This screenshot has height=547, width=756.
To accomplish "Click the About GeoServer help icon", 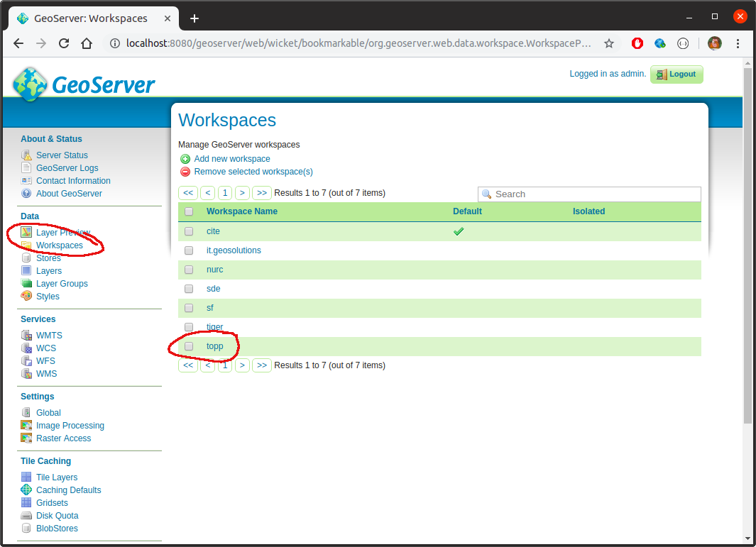I will click(26, 193).
